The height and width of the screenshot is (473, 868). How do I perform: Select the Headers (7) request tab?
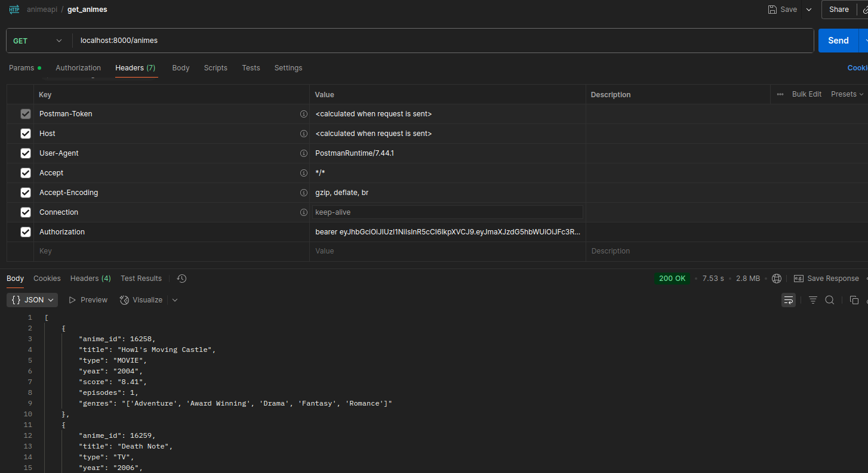(136, 68)
